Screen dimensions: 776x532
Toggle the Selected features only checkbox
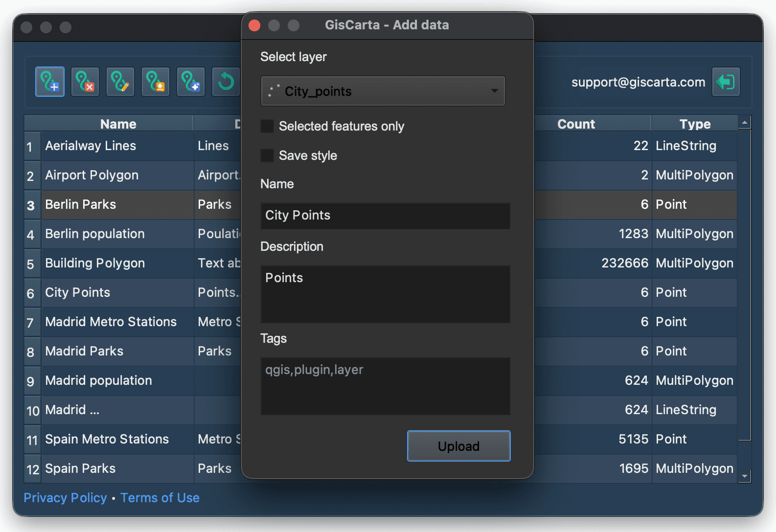pyautogui.click(x=267, y=126)
